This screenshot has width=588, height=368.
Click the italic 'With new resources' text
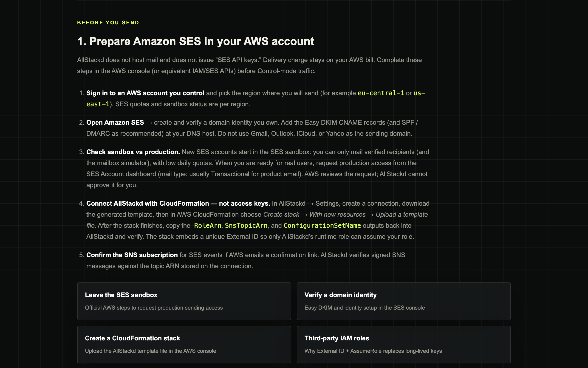pos(337,214)
